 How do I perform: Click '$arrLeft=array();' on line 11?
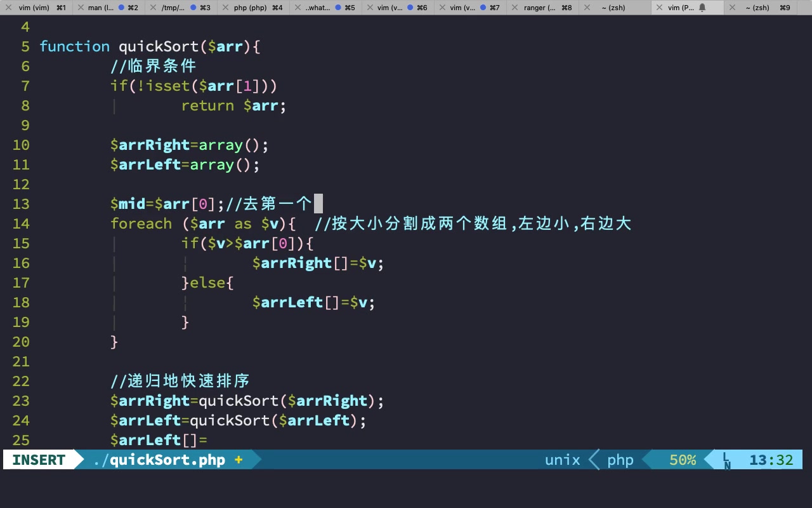coord(185,164)
